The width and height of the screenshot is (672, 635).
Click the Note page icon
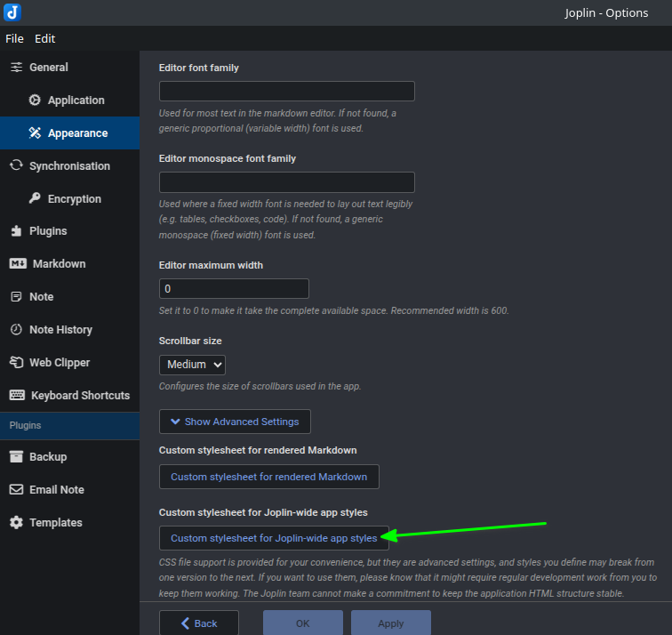point(16,297)
